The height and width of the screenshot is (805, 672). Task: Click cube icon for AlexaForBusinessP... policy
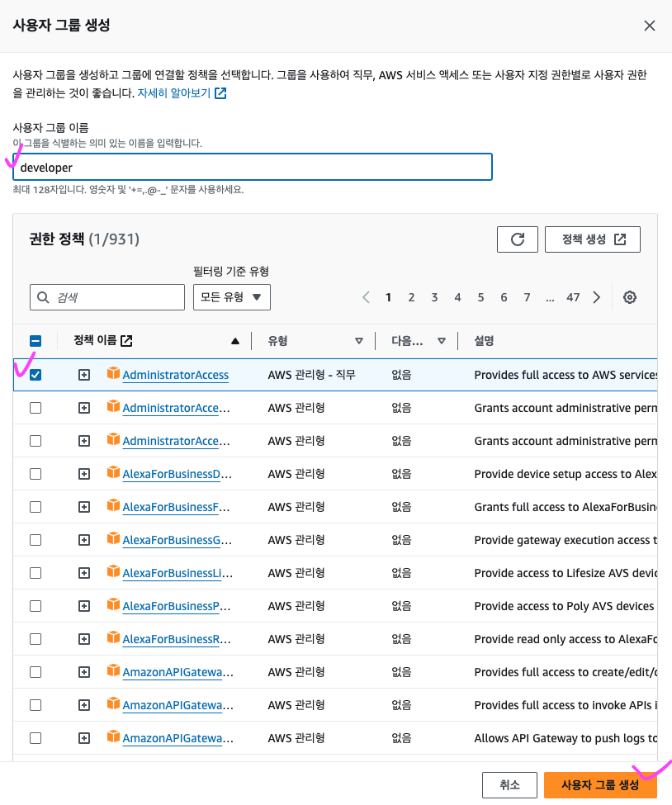coord(113,604)
